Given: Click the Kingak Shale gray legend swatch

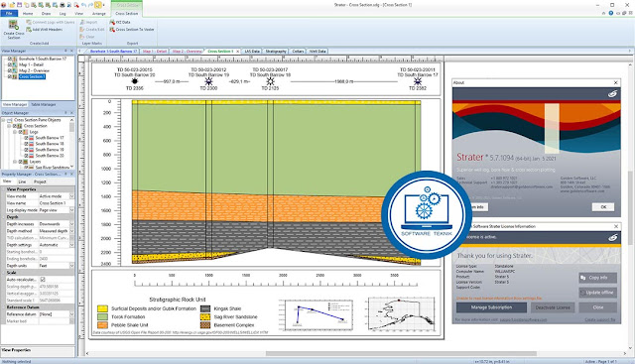Looking at the screenshot, I should coord(205,308).
